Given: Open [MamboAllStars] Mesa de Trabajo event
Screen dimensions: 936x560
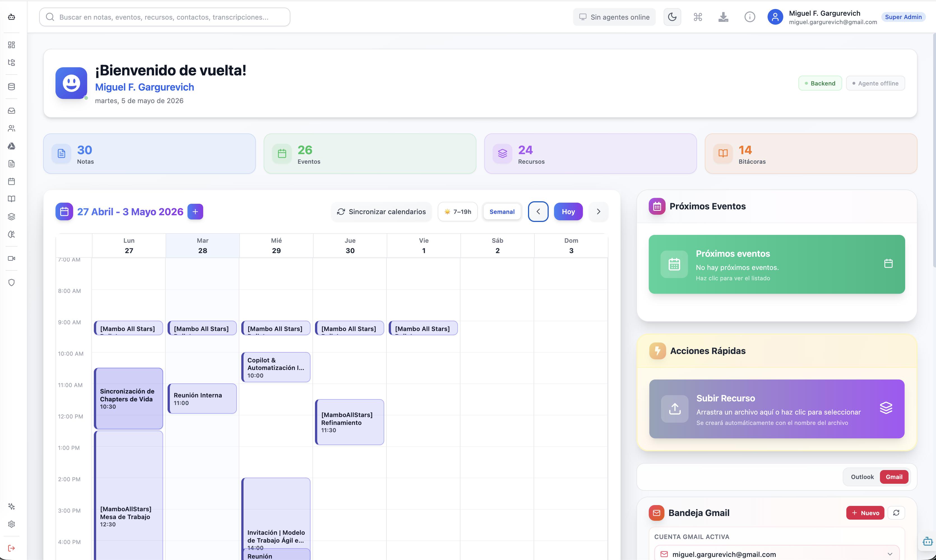Looking at the screenshot, I should point(128,496).
